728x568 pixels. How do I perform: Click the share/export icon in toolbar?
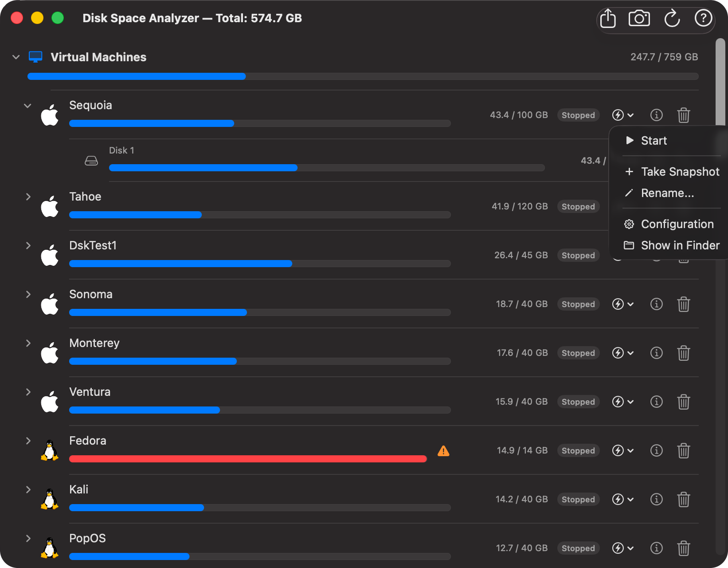pos(608,19)
